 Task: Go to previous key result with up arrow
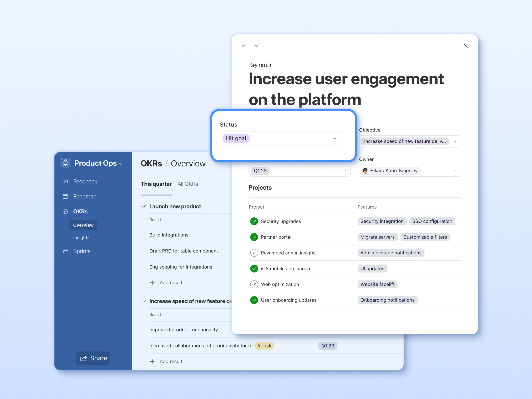pos(244,46)
